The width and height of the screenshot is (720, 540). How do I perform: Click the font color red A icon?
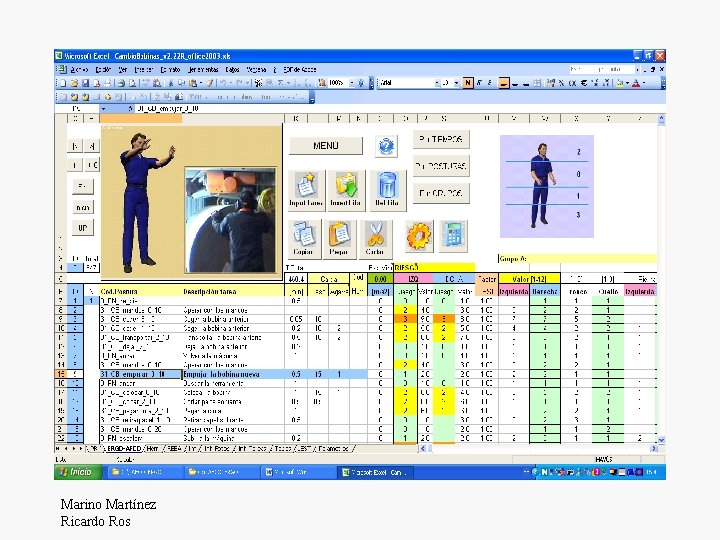(636, 83)
